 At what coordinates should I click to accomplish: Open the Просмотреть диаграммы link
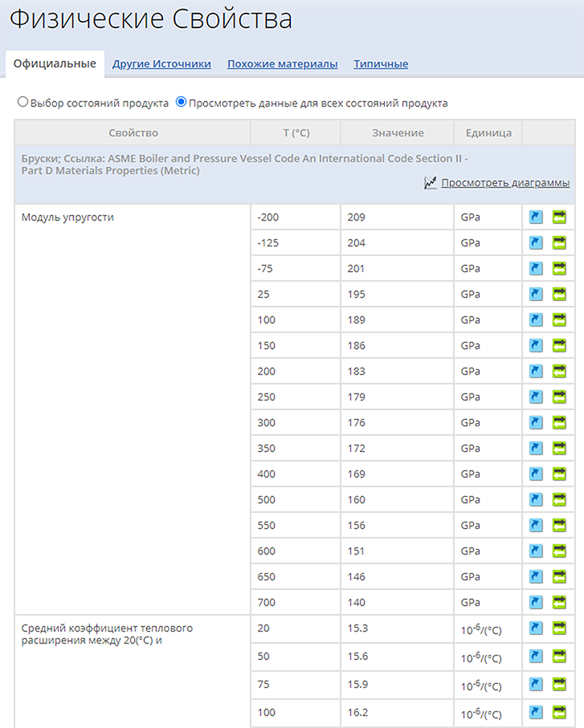(x=505, y=183)
